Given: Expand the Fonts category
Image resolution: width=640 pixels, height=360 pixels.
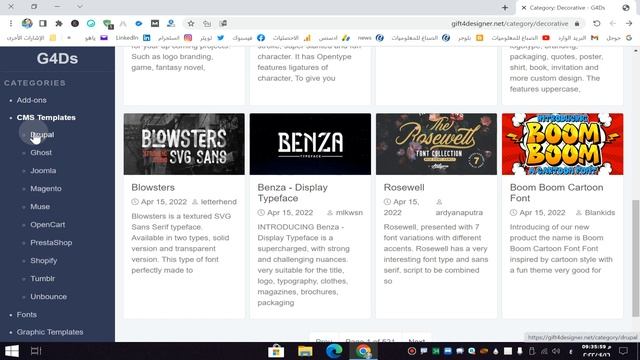Looking at the screenshot, I should (27, 315).
